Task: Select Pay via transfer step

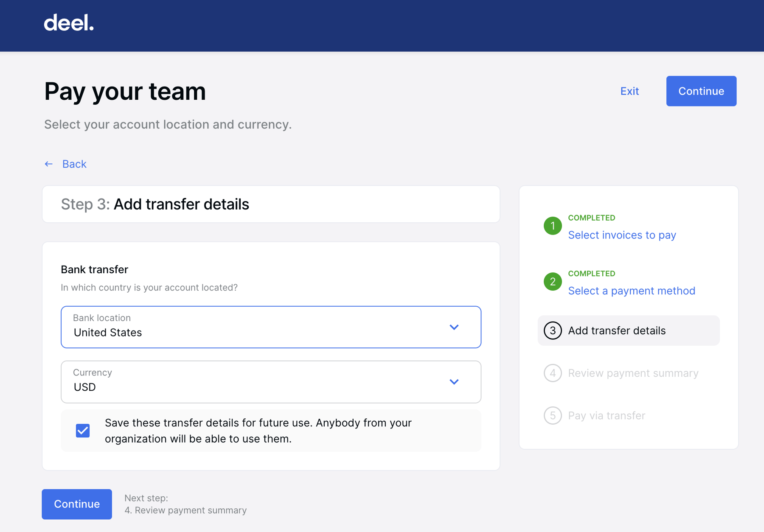Action: tap(606, 415)
